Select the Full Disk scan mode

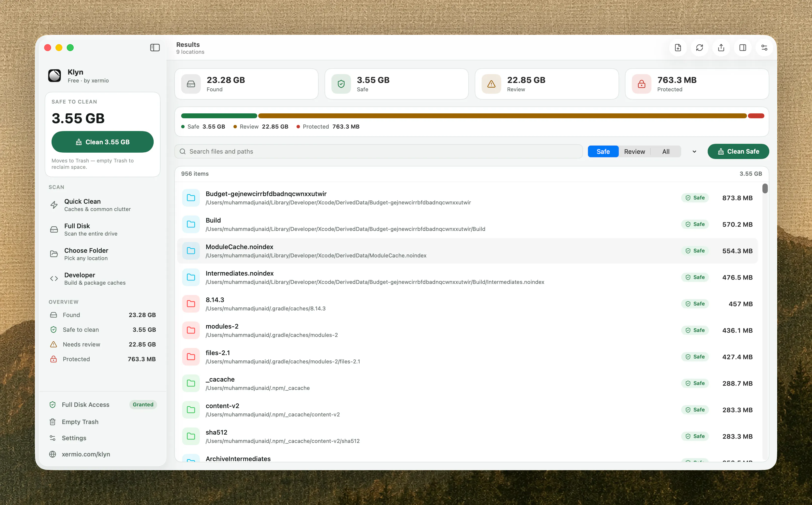pos(102,229)
